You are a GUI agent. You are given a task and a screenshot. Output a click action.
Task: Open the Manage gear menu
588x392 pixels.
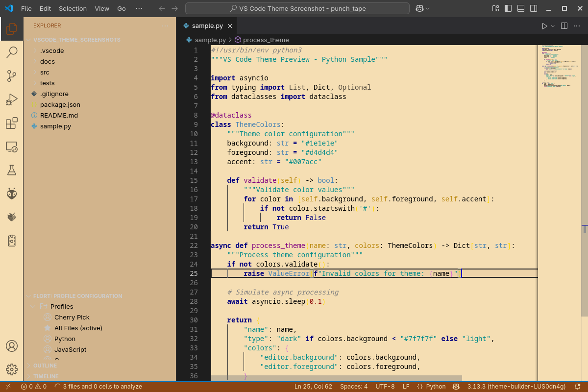[12, 369]
